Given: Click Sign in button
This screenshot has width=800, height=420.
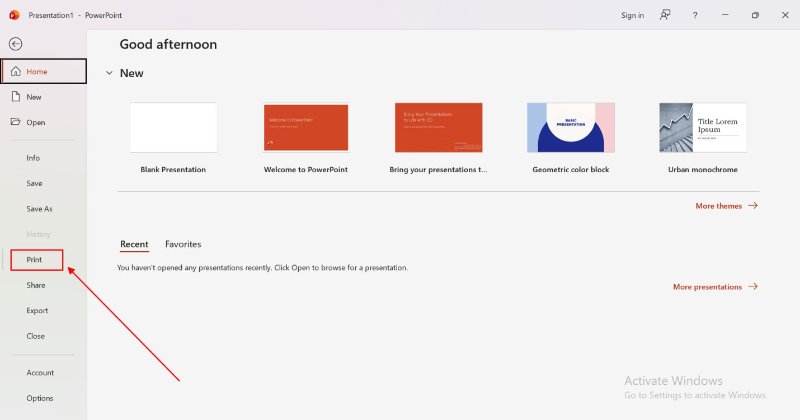Looking at the screenshot, I should [632, 15].
